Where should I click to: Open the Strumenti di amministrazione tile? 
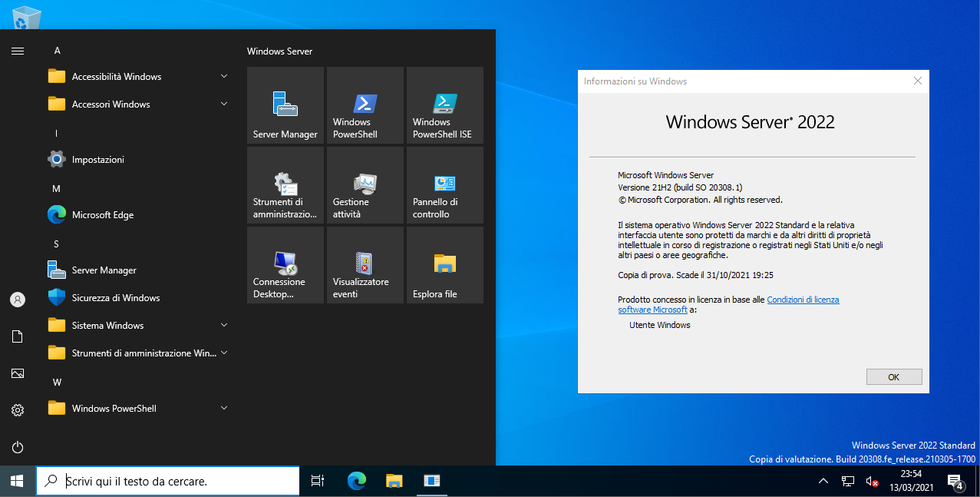pyautogui.click(x=285, y=185)
